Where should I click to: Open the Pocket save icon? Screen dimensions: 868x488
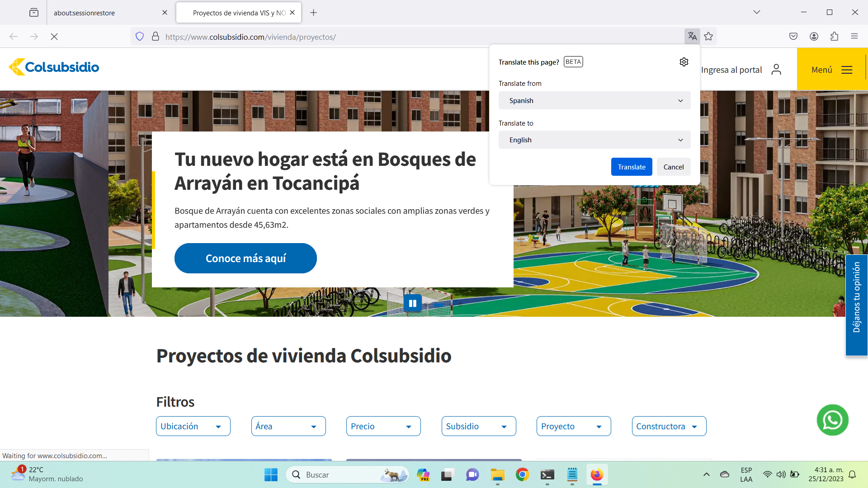tap(793, 37)
